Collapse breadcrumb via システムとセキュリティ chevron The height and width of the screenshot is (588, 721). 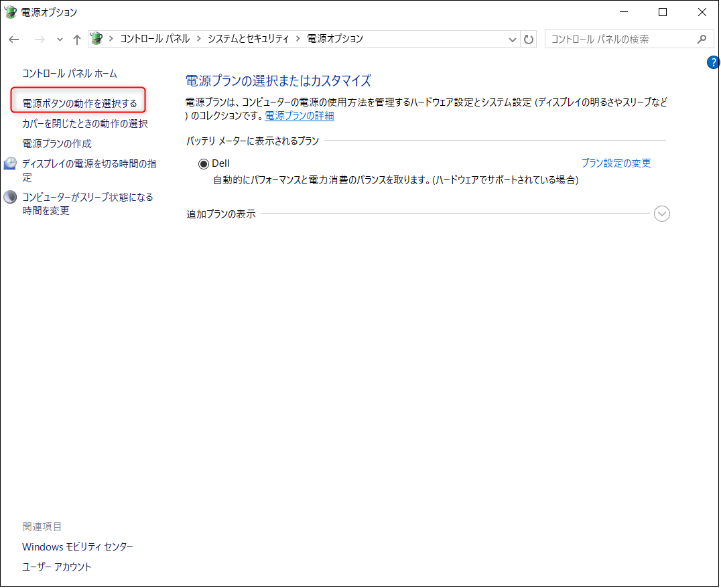pos(297,39)
